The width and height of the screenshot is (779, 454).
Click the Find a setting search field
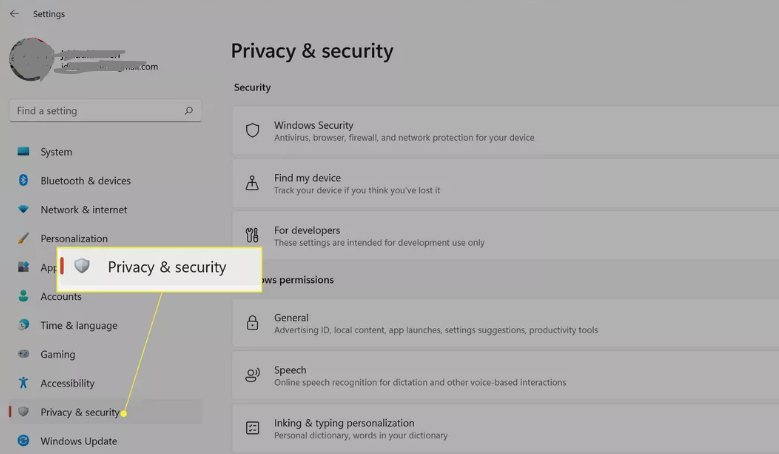(x=105, y=111)
